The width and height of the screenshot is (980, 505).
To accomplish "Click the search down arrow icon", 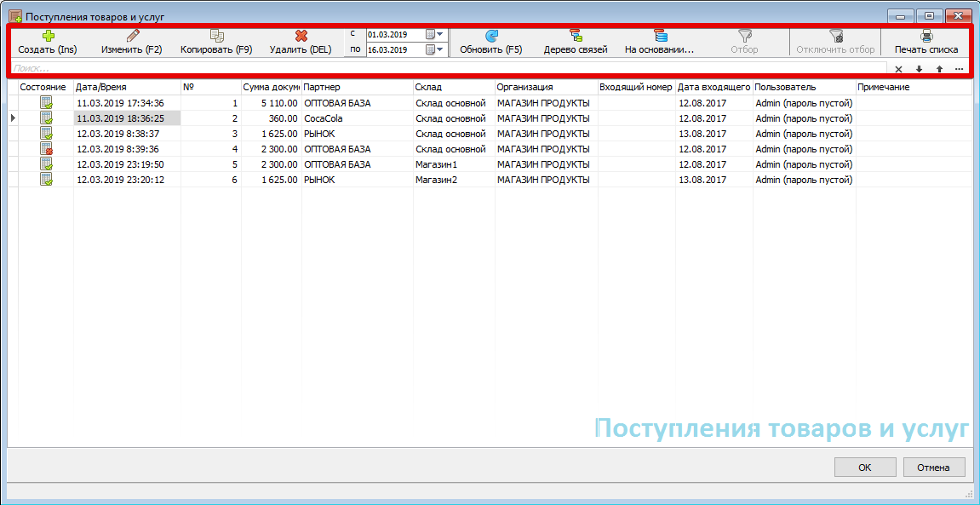I will 919,69.
